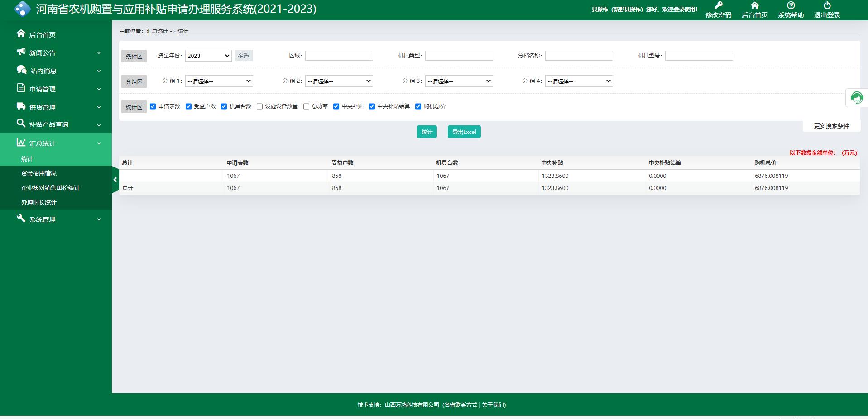Click the power icon for 退出登录

(x=827, y=5)
